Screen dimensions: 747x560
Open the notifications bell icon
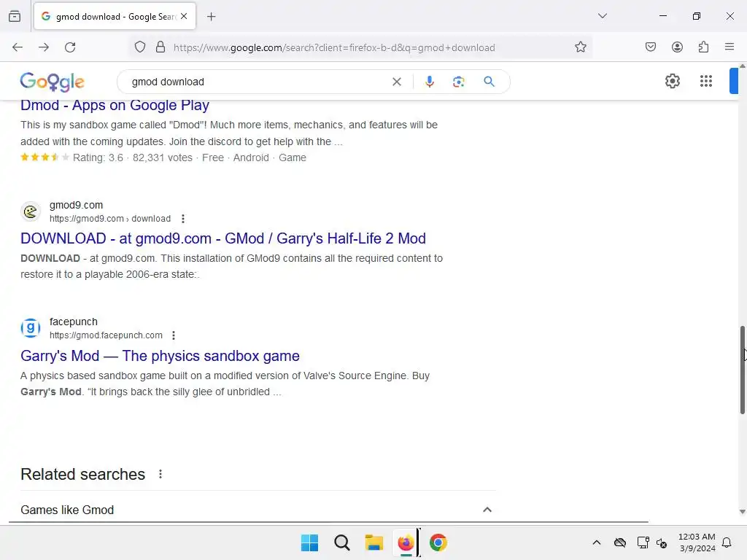click(x=727, y=542)
